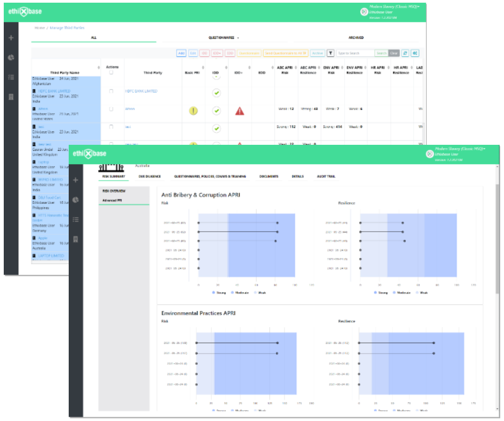The height and width of the screenshot is (421, 504).
Task: Switch to the Due Diligence tab
Action: [x=149, y=176]
